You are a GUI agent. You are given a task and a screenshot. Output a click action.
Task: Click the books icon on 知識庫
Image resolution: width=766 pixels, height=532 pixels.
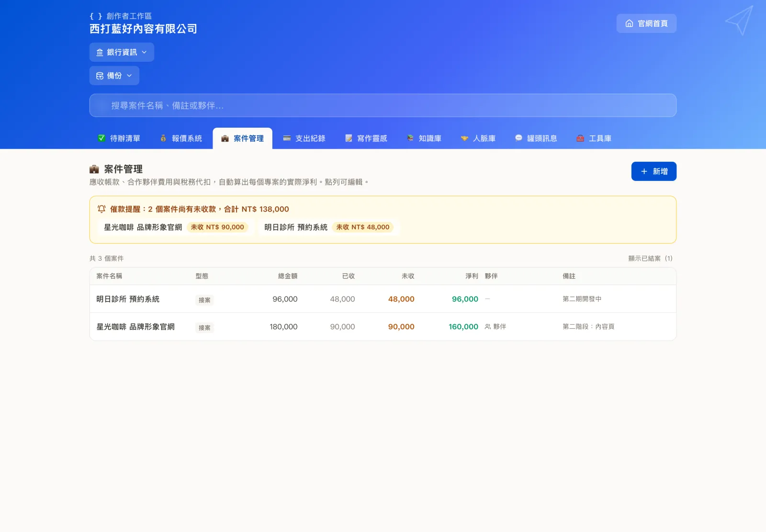point(410,138)
